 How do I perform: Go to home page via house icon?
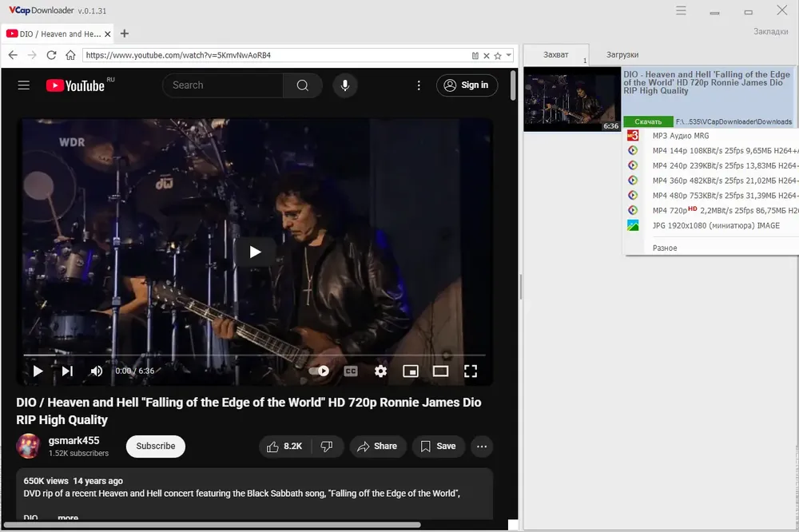[x=70, y=55]
